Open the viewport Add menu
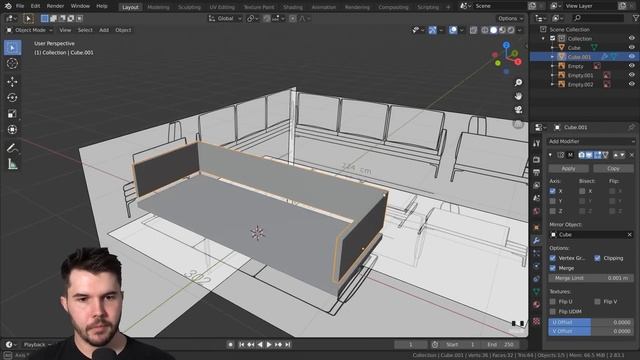Viewport: 640px width, 360px height. [x=104, y=30]
